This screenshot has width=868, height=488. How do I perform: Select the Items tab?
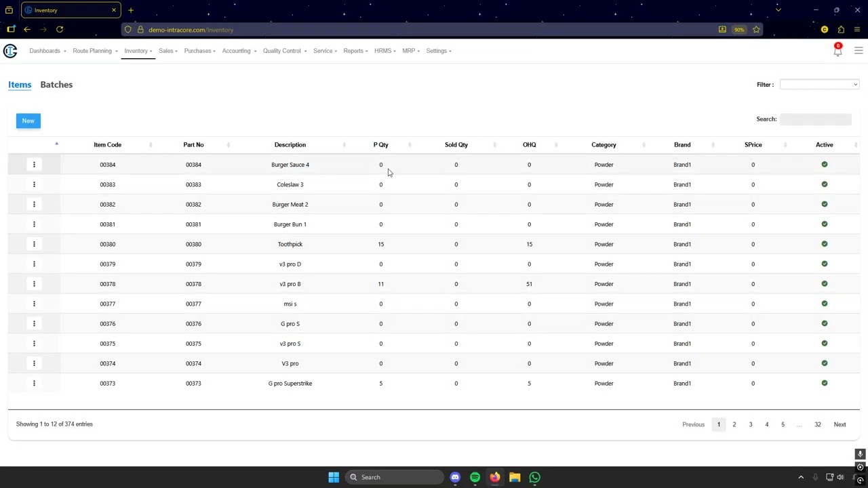point(20,85)
